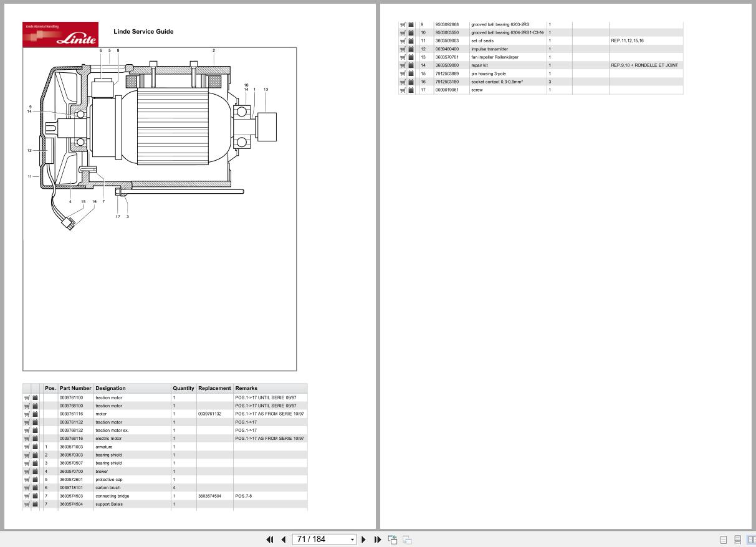Click part number 0009019061
The image size is (756, 547).
447,90
